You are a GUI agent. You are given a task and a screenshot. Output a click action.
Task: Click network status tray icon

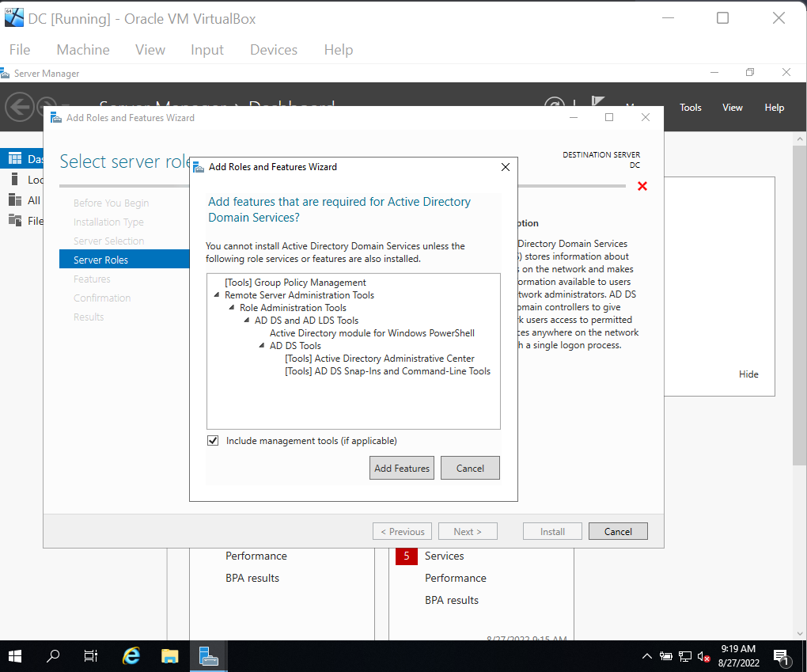tap(685, 656)
